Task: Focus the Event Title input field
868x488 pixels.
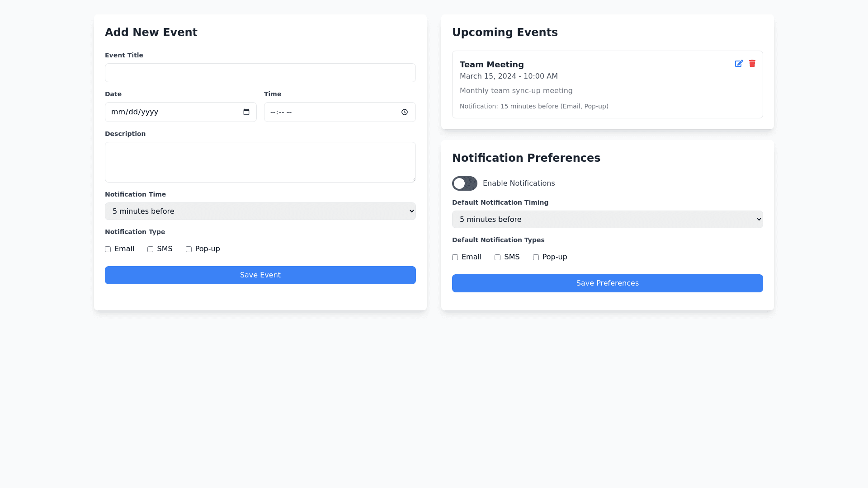Action: click(260, 73)
